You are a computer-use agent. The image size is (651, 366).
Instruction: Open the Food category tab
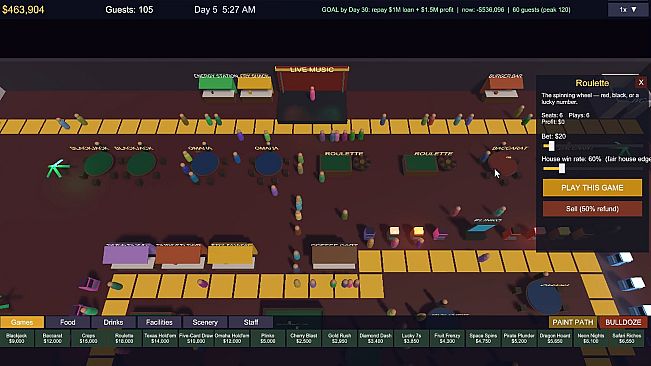click(x=68, y=322)
